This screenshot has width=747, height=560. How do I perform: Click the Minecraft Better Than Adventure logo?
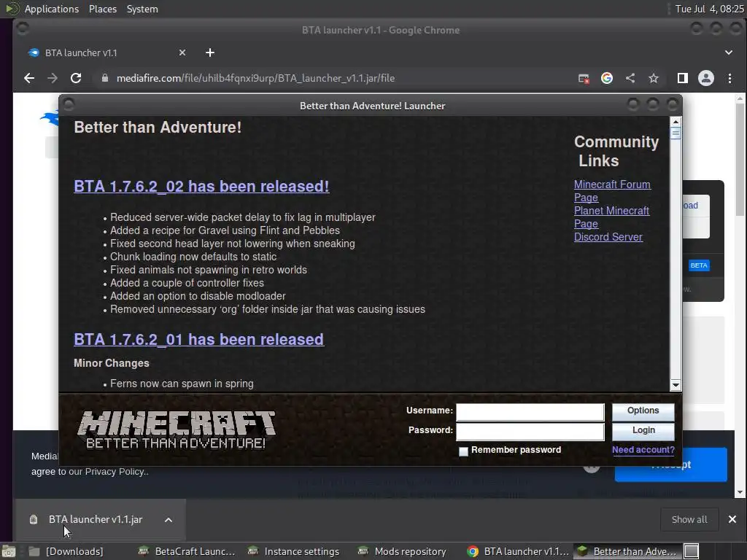click(x=177, y=430)
